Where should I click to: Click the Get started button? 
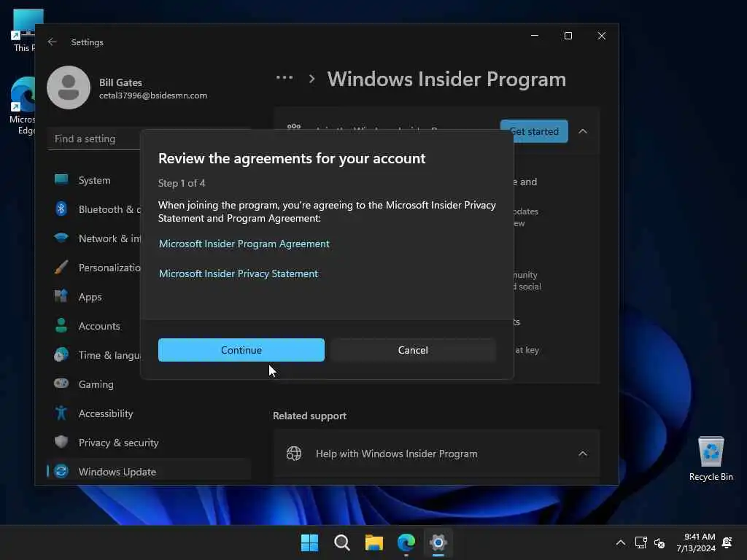click(534, 131)
